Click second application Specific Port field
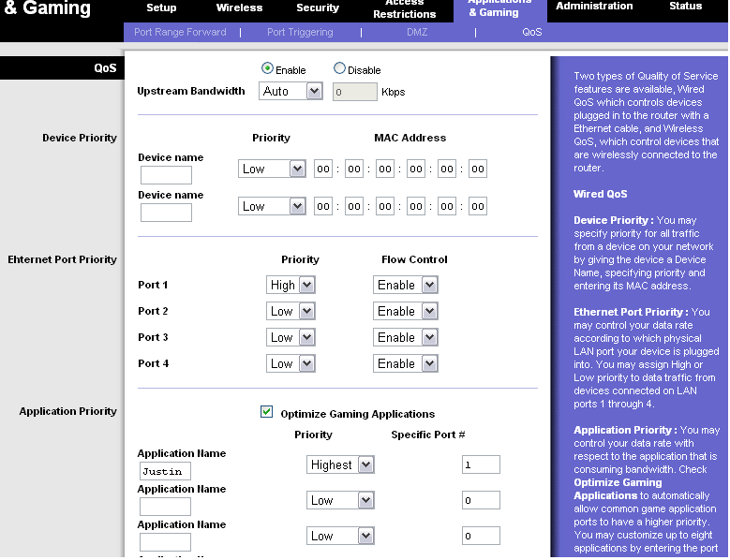 [x=481, y=500]
